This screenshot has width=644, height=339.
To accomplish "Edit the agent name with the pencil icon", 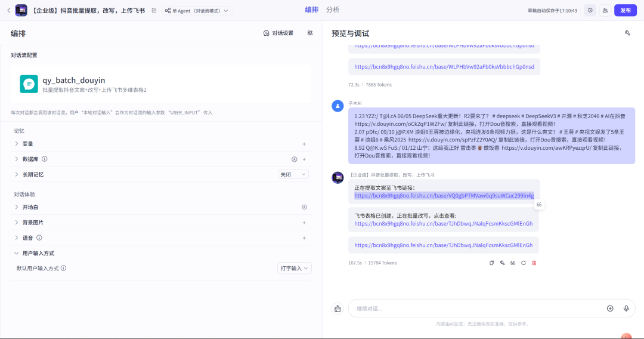I will pyautogui.click(x=154, y=11).
